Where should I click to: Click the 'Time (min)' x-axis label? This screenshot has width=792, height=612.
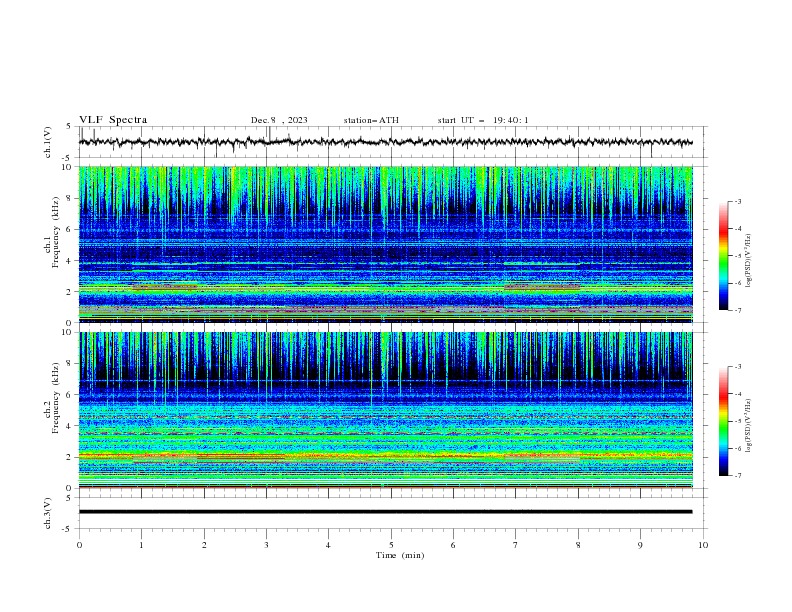(400, 555)
